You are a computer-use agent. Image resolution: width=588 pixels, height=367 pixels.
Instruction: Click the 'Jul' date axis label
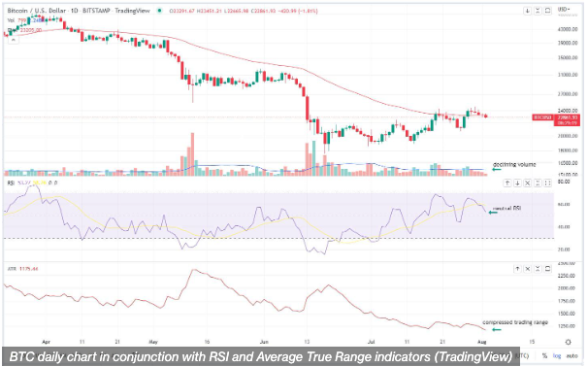click(x=372, y=342)
